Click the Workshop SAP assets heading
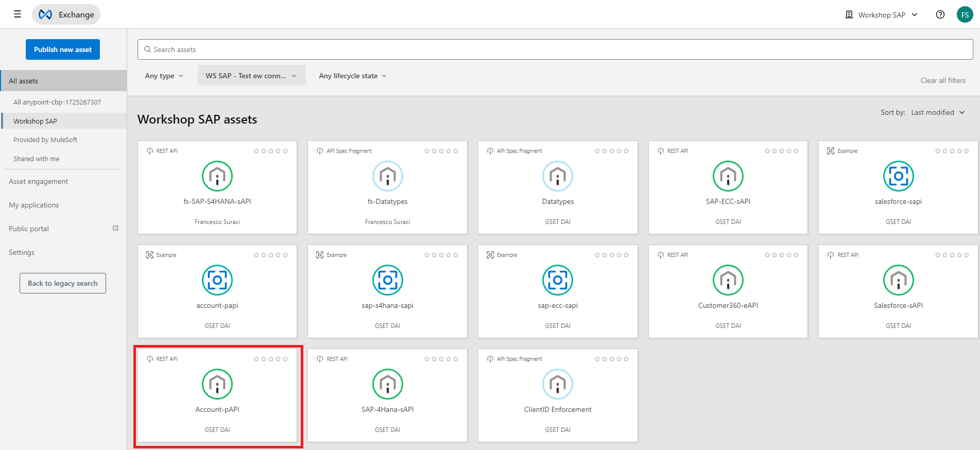Image resolution: width=980 pixels, height=450 pixels. (197, 119)
